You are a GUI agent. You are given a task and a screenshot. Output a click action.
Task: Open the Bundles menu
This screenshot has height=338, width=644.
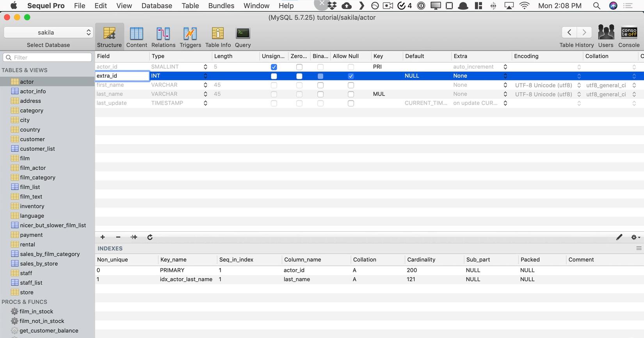pos(221,6)
